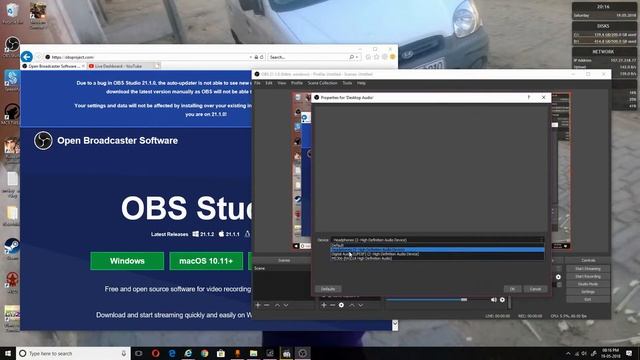Click the OBS logo on the webpage
640x360 pixels.
(43, 141)
